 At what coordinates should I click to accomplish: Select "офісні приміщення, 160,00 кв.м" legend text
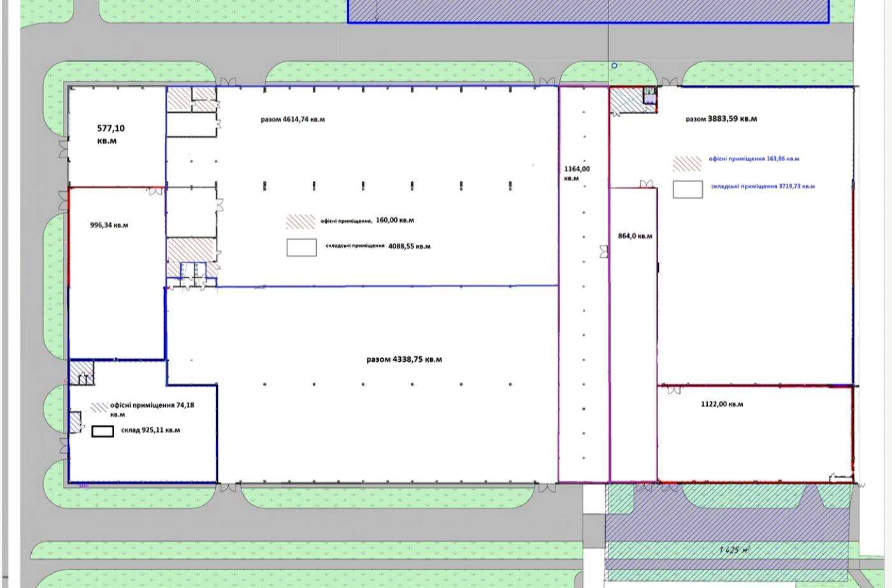[x=367, y=220]
